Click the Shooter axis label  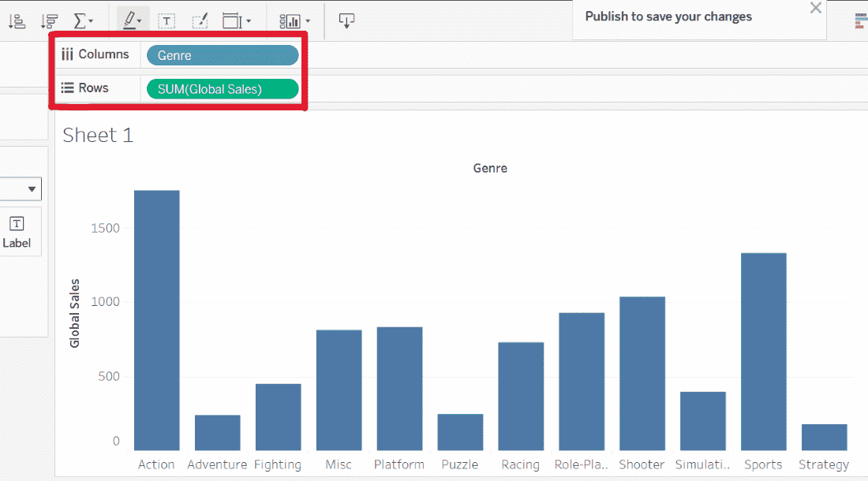coord(642,464)
